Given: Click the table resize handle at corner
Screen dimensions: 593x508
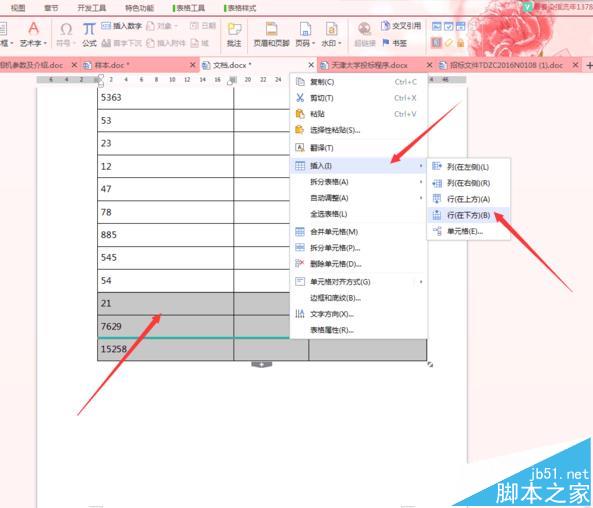Looking at the screenshot, I should click(x=430, y=364).
